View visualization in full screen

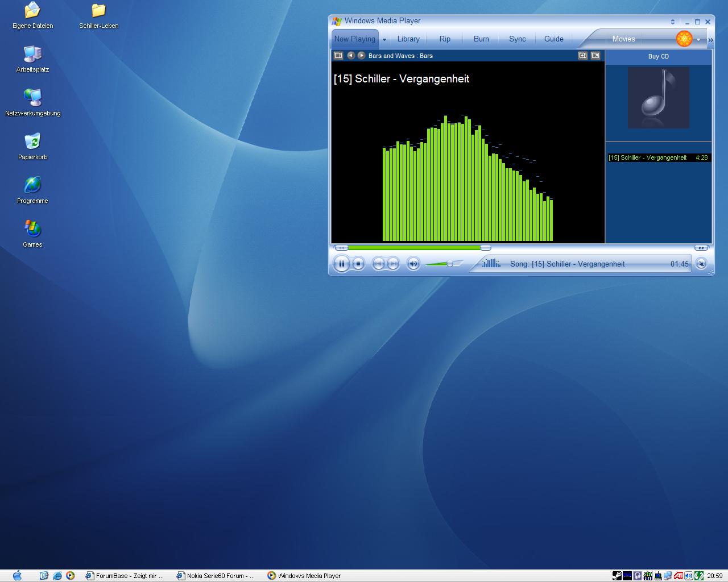coord(595,55)
